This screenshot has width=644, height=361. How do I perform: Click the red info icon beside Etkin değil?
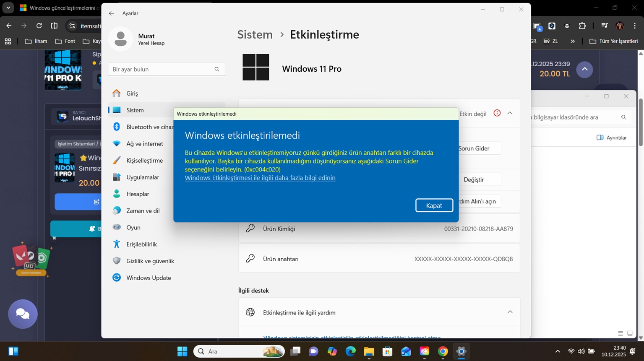click(497, 113)
